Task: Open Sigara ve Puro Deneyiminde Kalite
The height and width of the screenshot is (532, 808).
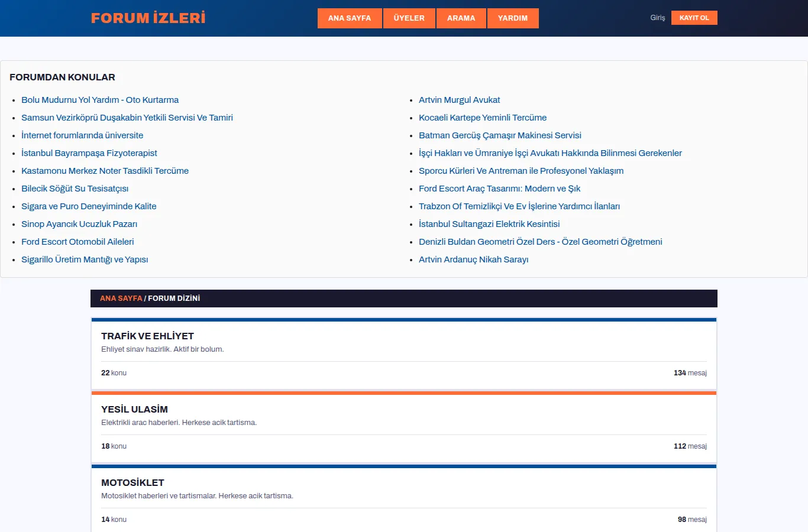Action: point(89,206)
